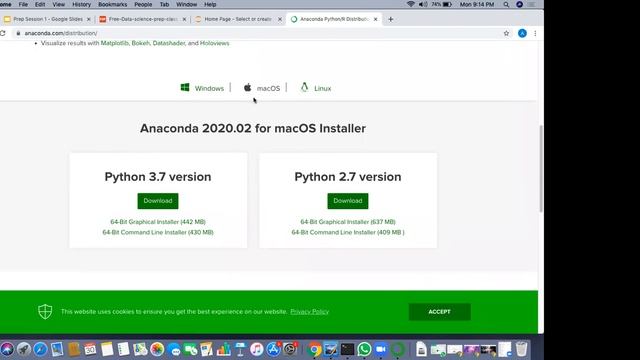The image size is (640, 360).
Task: Open iTunes from the dock
Action: pyautogui.click(x=257, y=349)
